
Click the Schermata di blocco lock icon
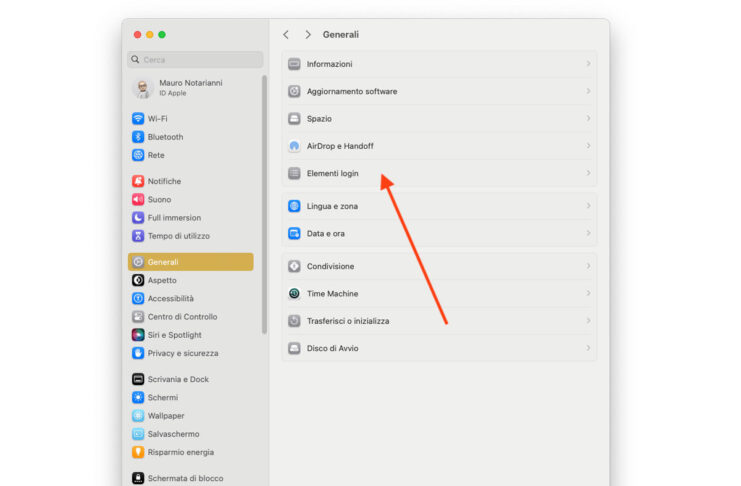click(x=138, y=478)
